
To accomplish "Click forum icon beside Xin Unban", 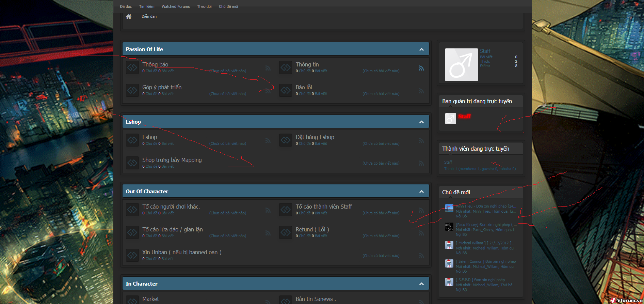I will coord(132,255).
